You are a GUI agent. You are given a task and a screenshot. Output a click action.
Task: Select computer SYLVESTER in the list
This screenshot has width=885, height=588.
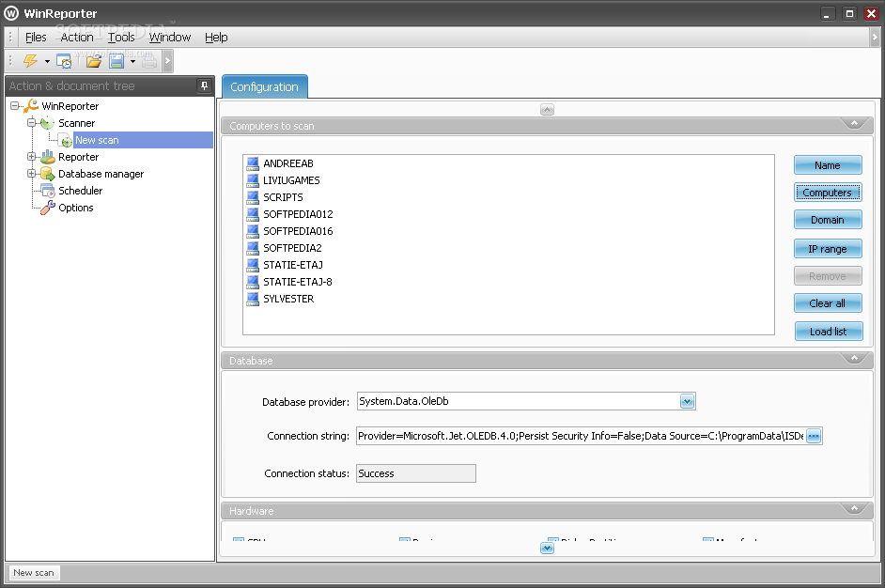click(288, 299)
